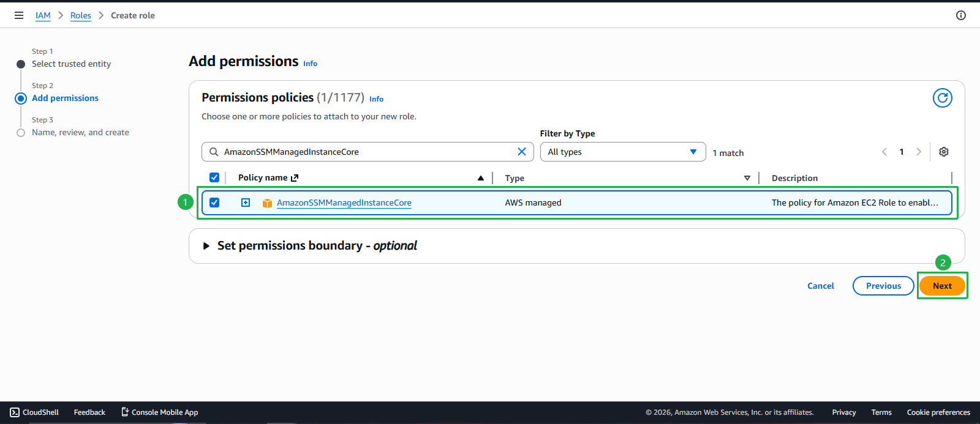Click the policy description cell text
This screenshot has width=980, height=424.
pyautogui.click(x=854, y=203)
